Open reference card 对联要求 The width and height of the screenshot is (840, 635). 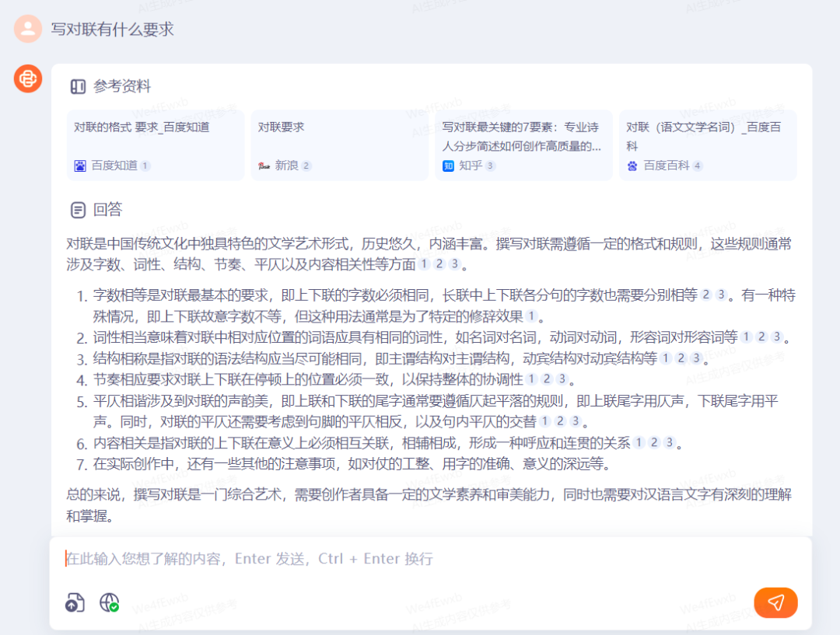click(340, 145)
